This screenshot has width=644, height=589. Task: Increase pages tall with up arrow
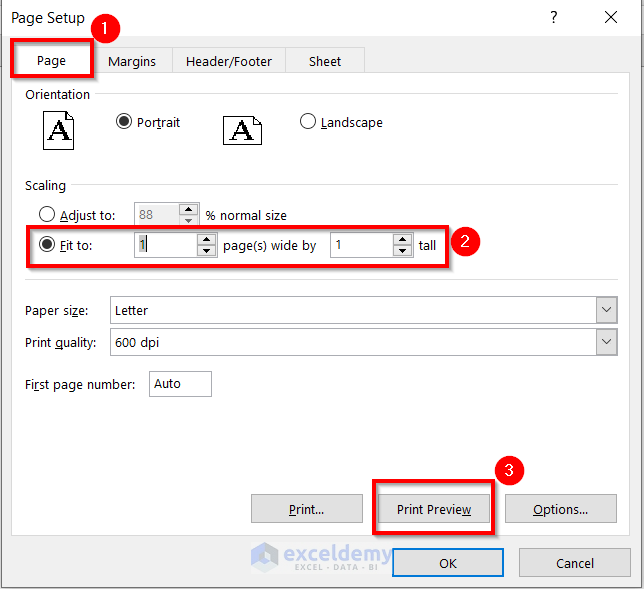pos(402,239)
